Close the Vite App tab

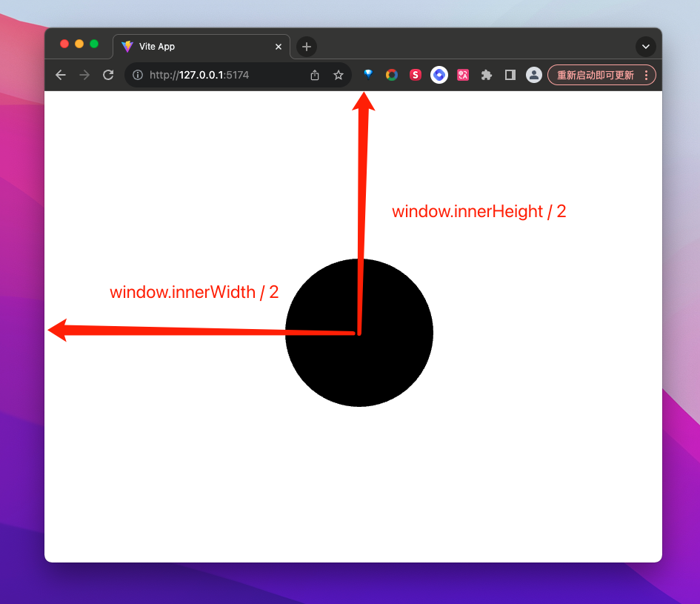coord(279,47)
